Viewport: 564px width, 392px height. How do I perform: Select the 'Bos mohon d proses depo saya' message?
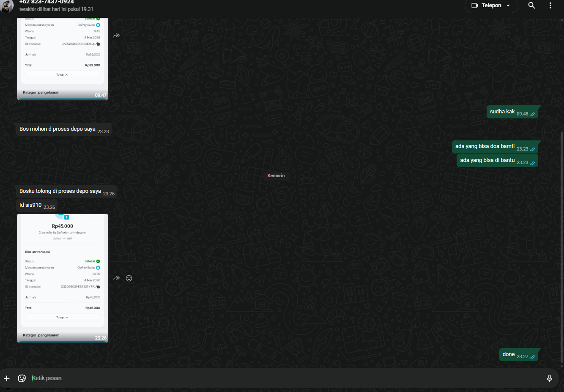point(64,129)
